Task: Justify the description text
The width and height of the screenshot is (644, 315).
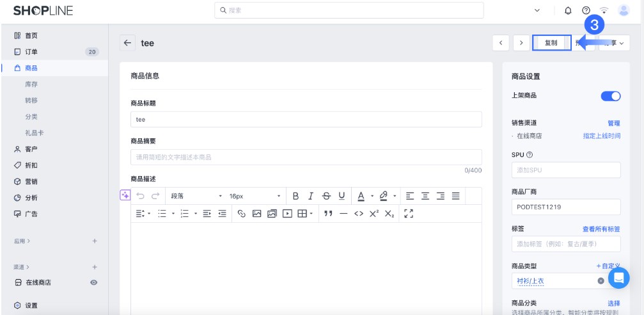Action: pos(455,196)
